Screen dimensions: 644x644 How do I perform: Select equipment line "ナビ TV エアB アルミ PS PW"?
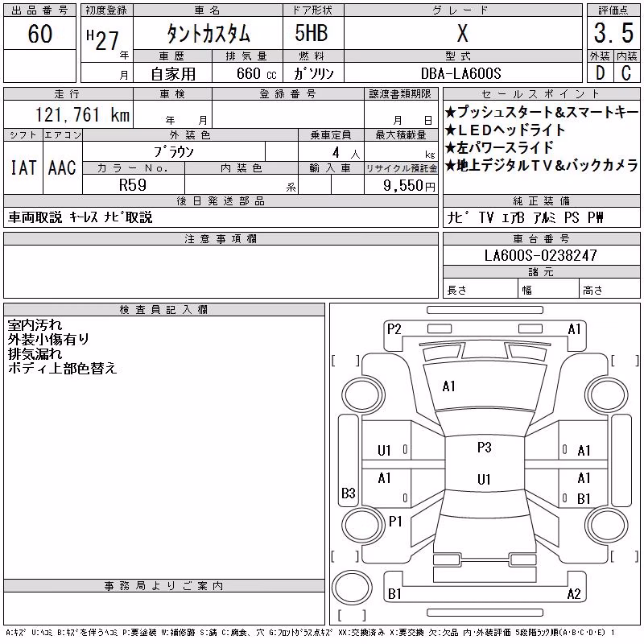pos(526,217)
